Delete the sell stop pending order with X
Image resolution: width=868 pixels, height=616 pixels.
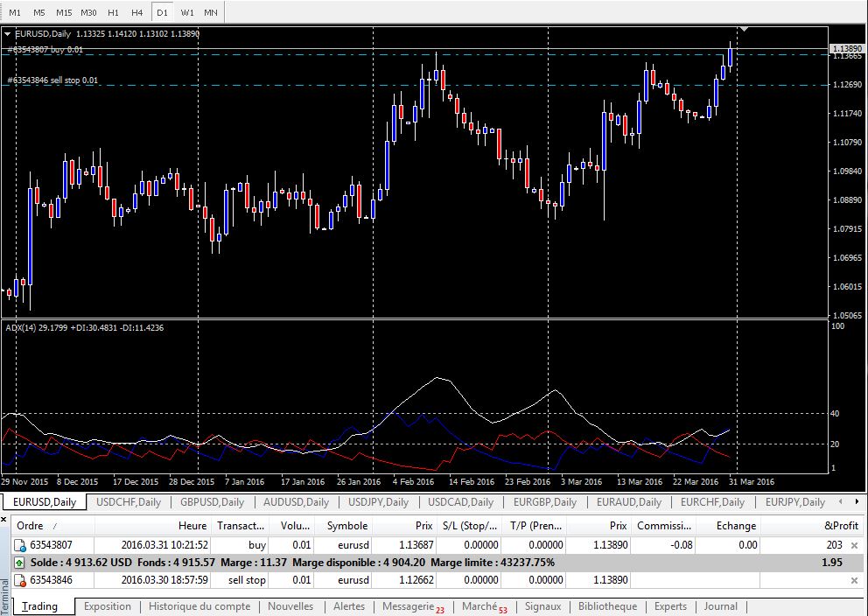click(854, 580)
